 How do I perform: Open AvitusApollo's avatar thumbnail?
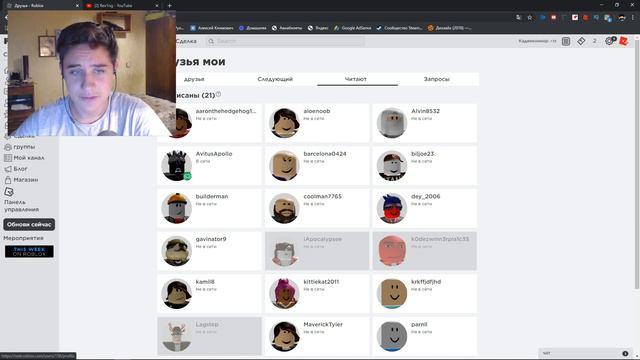pyautogui.click(x=176, y=166)
